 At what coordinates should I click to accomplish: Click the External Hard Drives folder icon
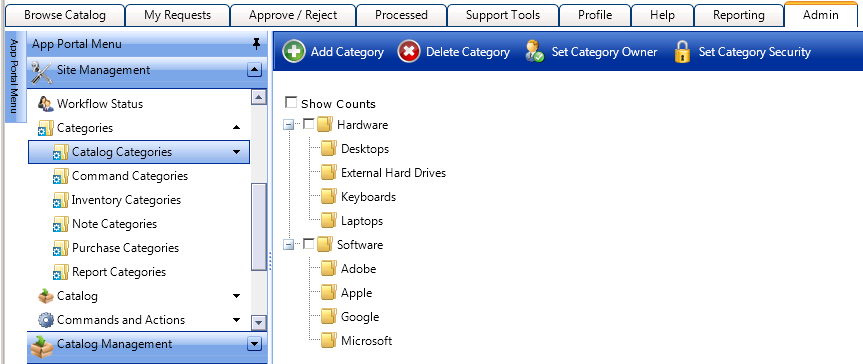[x=329, y=172]
